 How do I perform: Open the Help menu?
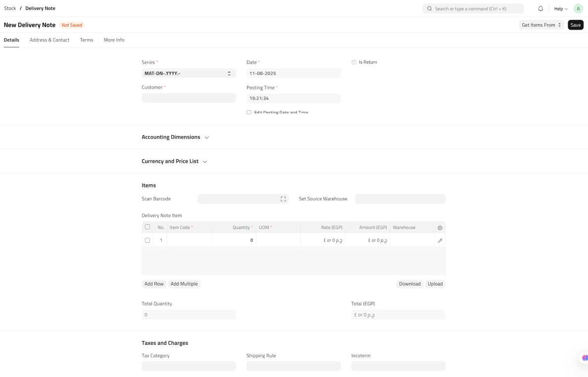(561, 9)
